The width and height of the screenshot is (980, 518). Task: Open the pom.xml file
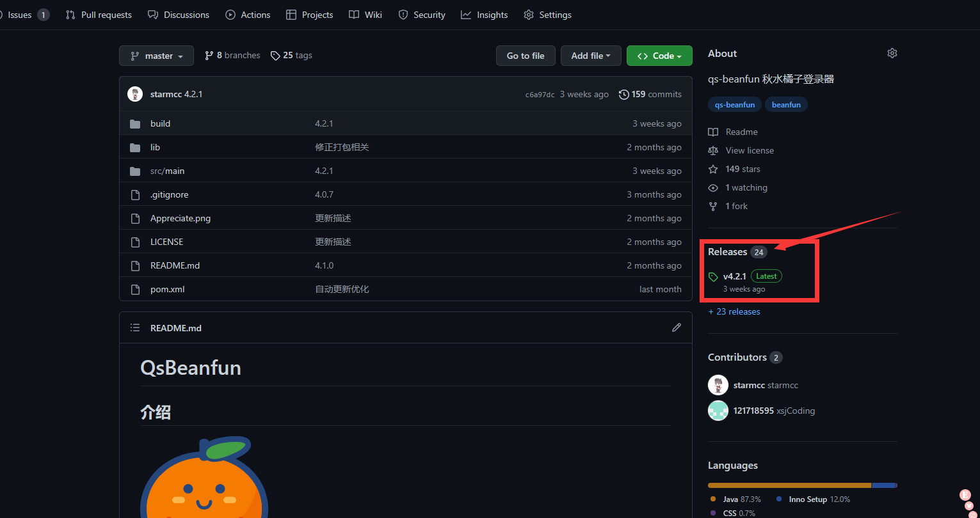pyautogui.click(x=167, y=289)
